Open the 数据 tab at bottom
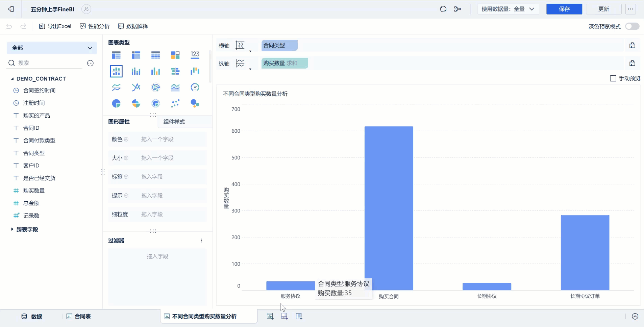 pos(32,317)
